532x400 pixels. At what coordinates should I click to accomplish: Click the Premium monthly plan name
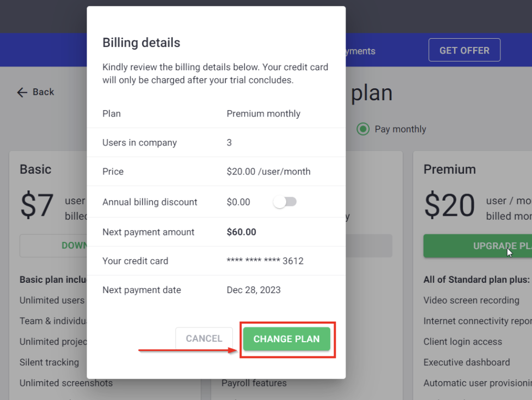(x=263, y=113)
